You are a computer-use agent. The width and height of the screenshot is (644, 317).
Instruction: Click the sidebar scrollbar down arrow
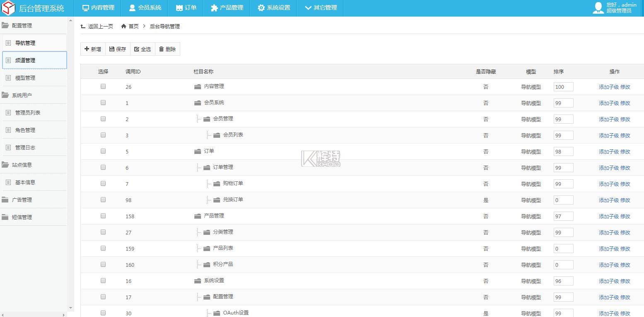click(70, 307)
